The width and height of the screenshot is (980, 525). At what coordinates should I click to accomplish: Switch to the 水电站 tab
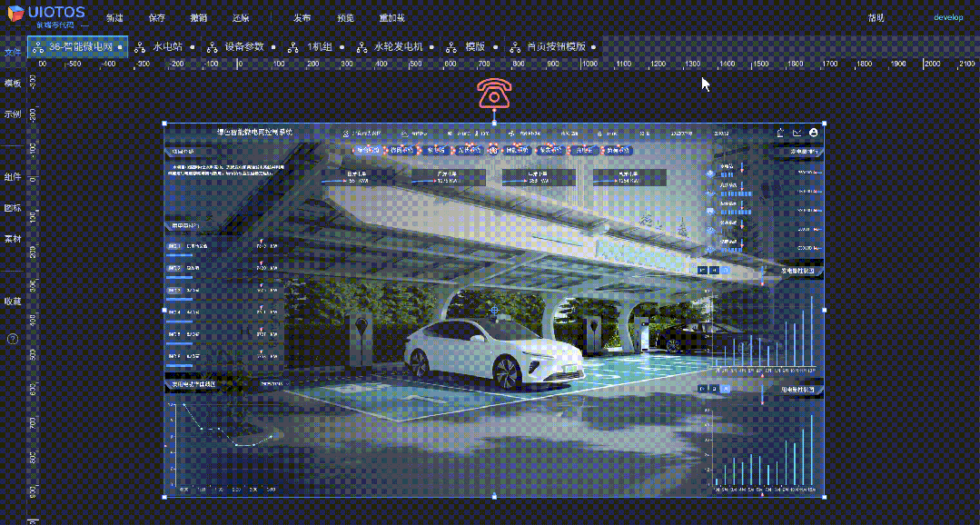[x=167, y=47]
